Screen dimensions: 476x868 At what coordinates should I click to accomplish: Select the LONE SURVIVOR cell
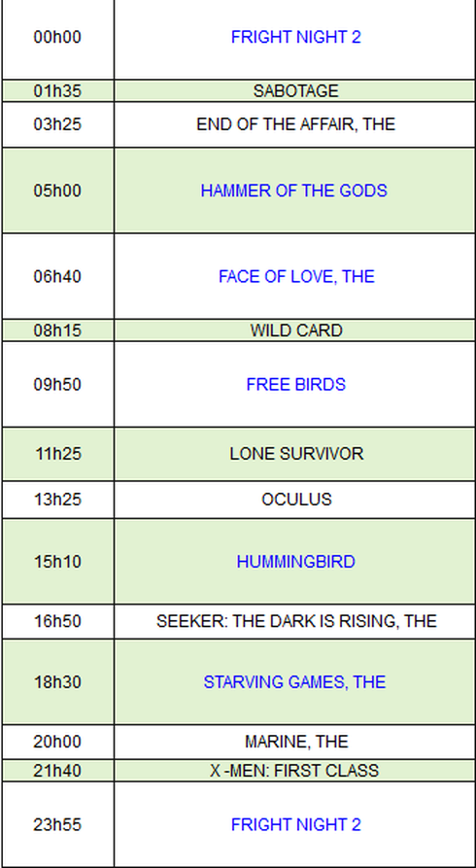pos(294,454)
